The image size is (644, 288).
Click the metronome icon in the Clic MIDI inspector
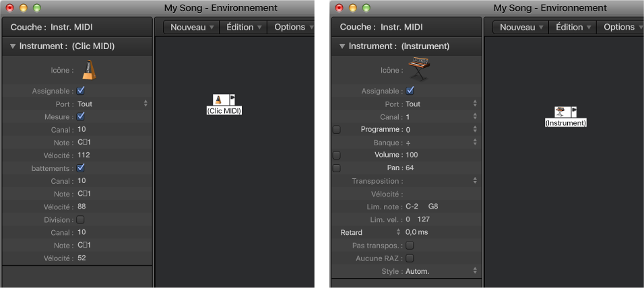(90, 69)
